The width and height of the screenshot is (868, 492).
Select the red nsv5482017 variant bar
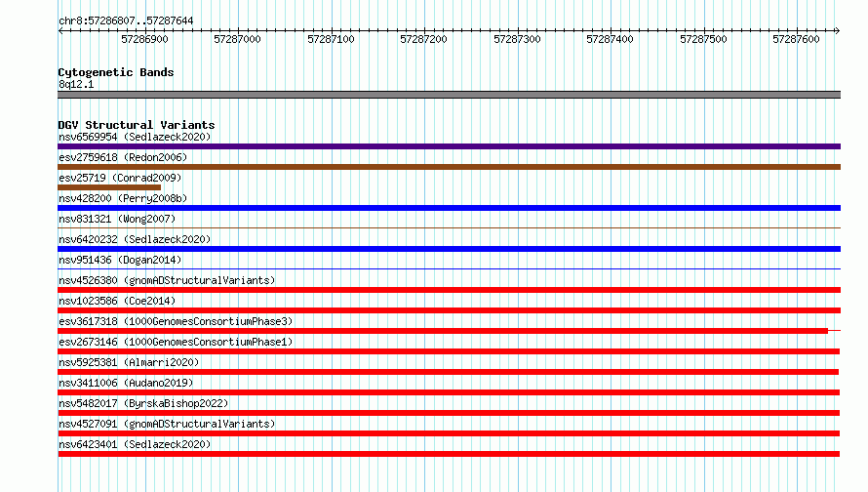449,413
